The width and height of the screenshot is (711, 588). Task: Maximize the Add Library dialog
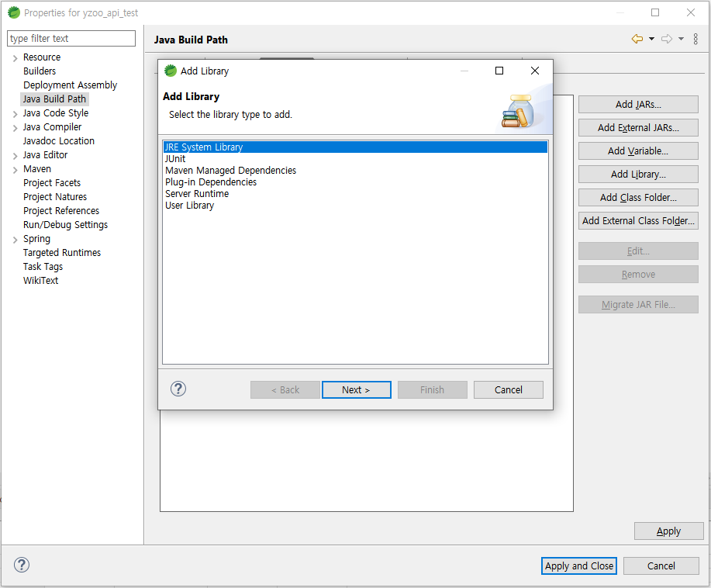pos(499,71)
